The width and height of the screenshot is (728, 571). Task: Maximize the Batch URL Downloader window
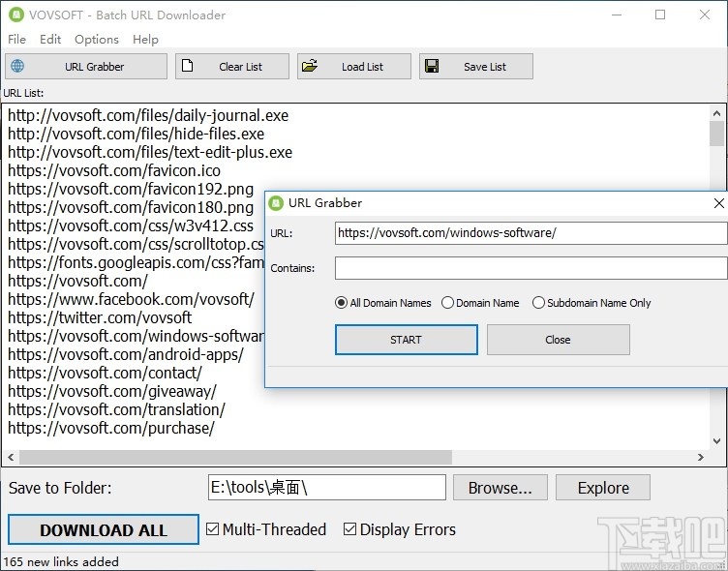tap(660, 15)
